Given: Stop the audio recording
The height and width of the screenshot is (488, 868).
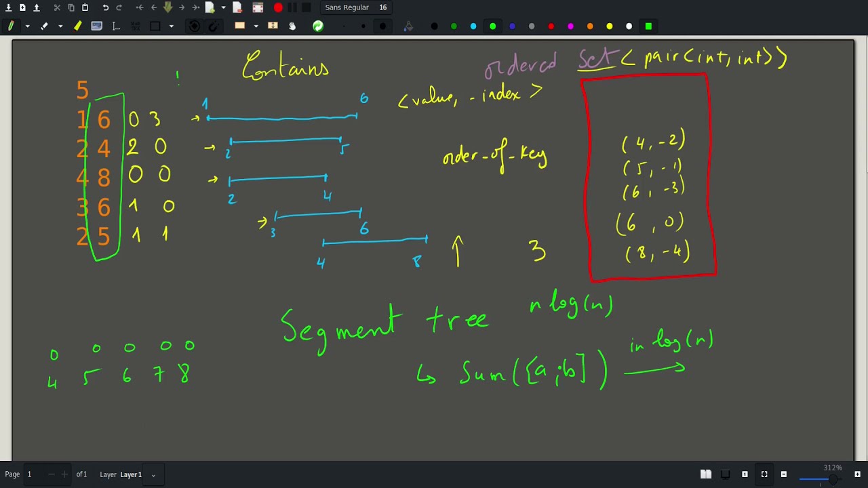Looking at the screenshot, I should pos(306,7).
